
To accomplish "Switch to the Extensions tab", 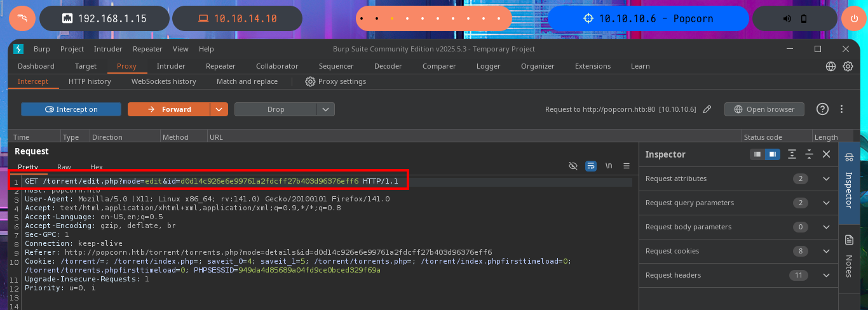I will coord(593,66).
